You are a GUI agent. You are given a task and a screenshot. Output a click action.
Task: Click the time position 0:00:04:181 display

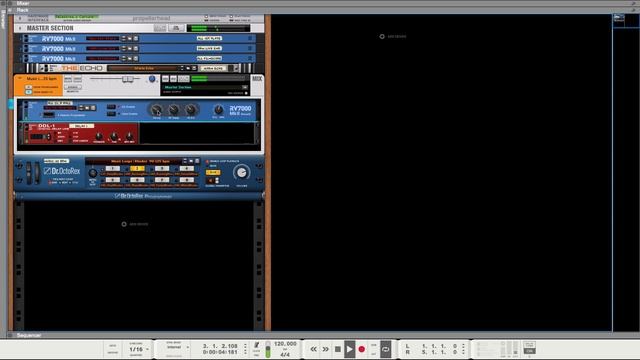[x=220, y=352]
